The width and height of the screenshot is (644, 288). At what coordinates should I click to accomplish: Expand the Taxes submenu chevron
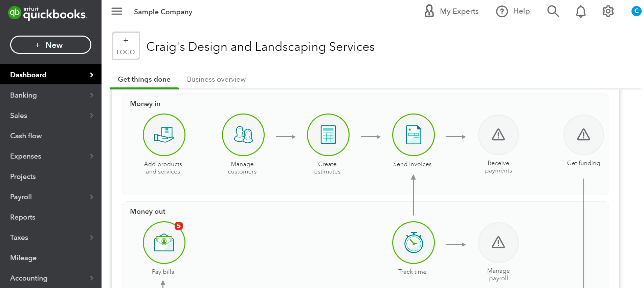point(92,238)
